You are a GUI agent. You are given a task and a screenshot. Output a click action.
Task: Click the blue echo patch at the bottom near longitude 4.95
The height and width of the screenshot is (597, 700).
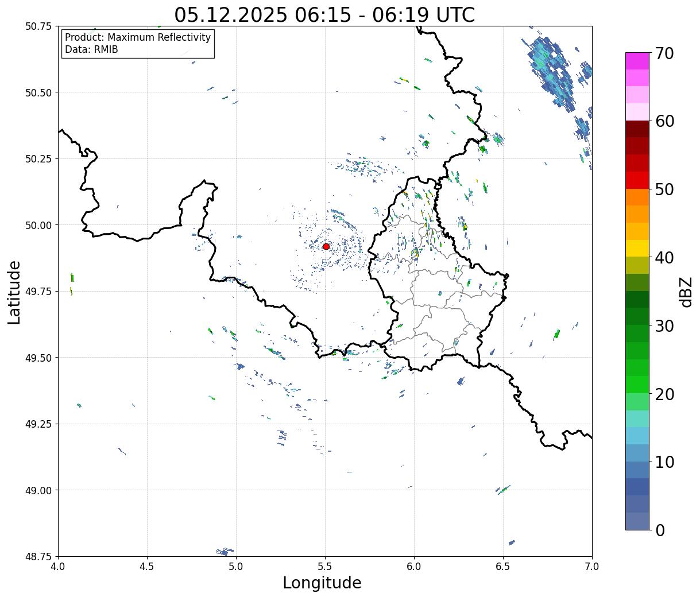pos(225,552)
